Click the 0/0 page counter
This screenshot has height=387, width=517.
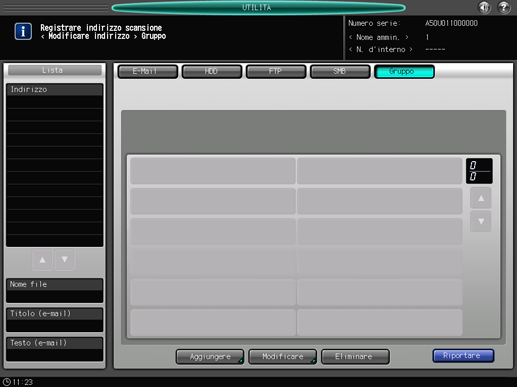479,171
